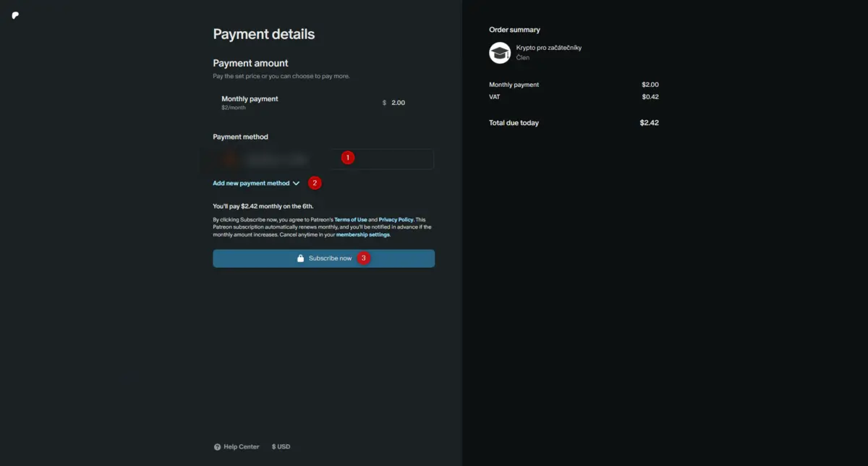This screenshot has height=466, width=868.
Task: Click the VAT amount $0.42
Action: pyautogui.click(x=650, y=97)
